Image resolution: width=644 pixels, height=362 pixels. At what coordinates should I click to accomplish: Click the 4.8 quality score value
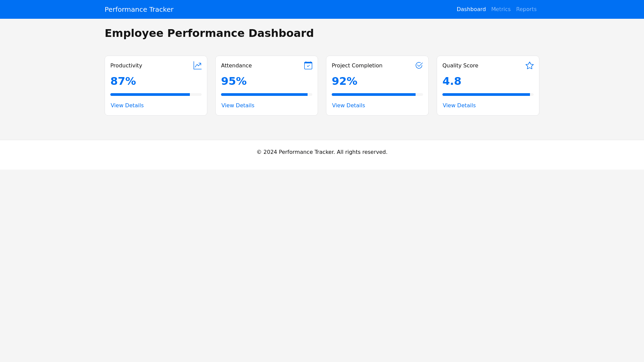[452, 81]
